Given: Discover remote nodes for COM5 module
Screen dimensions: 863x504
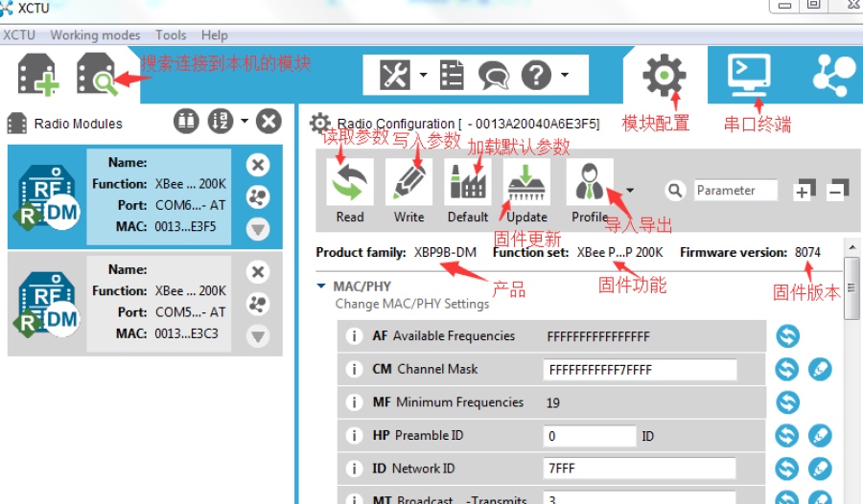Looking at the screenshot, I should (x=258, y=304).
